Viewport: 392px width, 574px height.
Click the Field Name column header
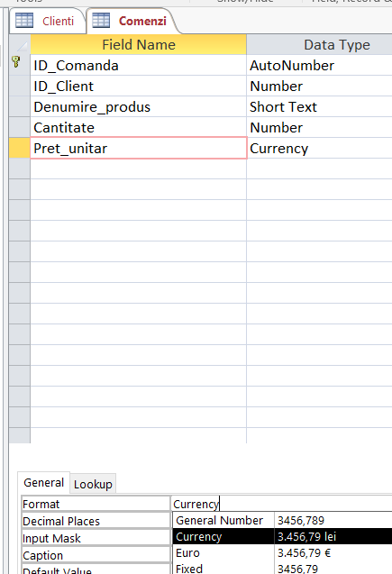139,45
